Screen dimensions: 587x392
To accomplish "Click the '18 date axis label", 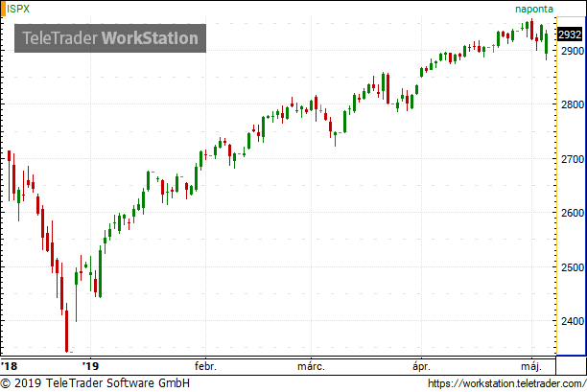I will [x=9, y=365].
